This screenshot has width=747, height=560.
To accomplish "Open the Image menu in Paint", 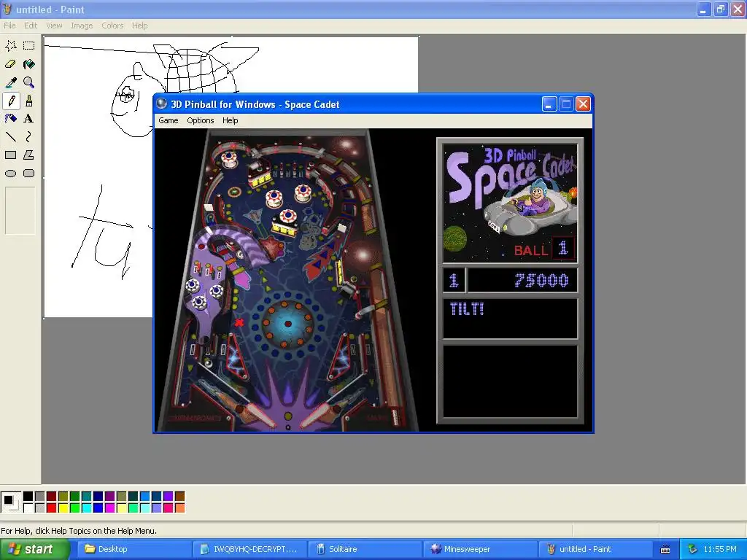I will pos(82,26).
